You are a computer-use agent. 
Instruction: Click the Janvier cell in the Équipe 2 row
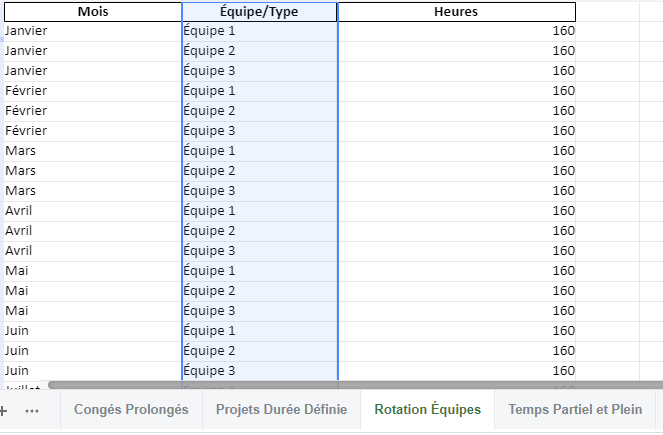[93, 51]
